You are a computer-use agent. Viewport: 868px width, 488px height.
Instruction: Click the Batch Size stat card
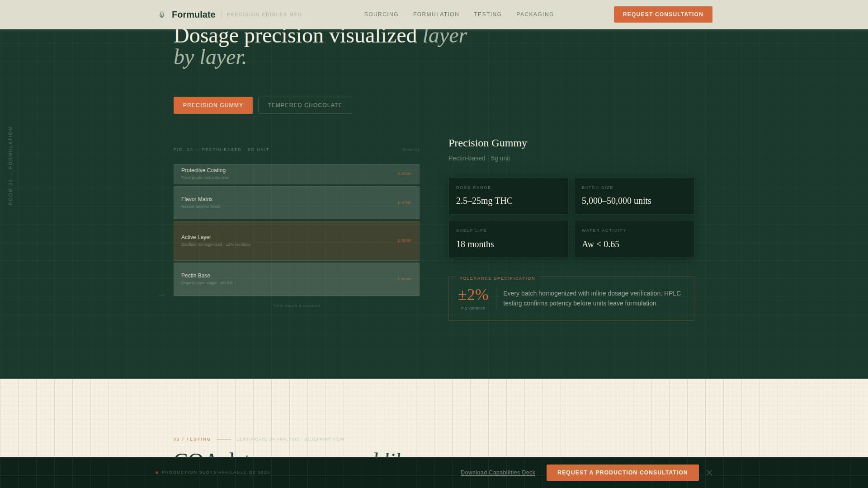(x=634, y=196)
